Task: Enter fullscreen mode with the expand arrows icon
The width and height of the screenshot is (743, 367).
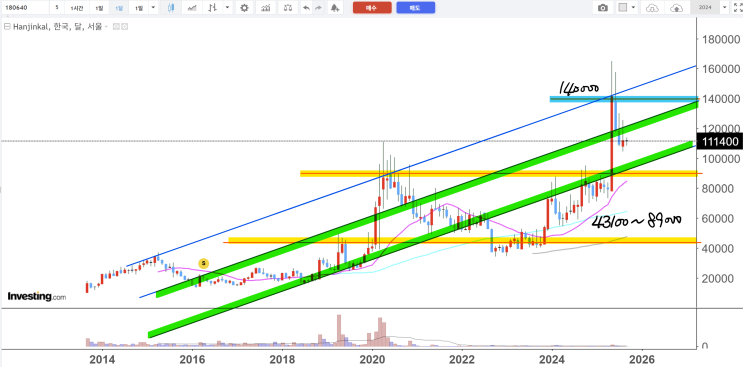Action: (737, 8)
